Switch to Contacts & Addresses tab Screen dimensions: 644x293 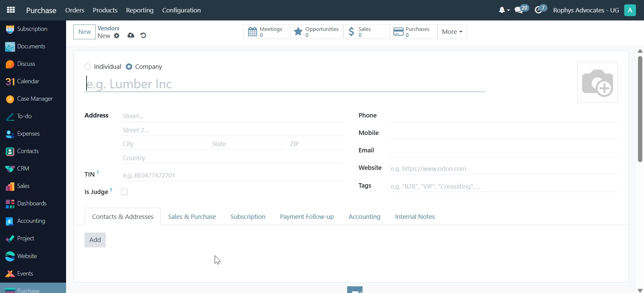point(123,217)
